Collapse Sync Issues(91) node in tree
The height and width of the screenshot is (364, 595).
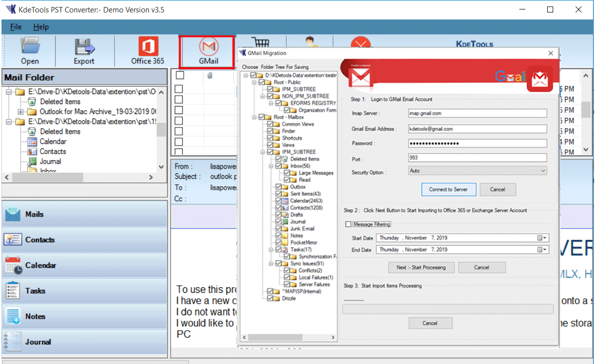(271, 263)
